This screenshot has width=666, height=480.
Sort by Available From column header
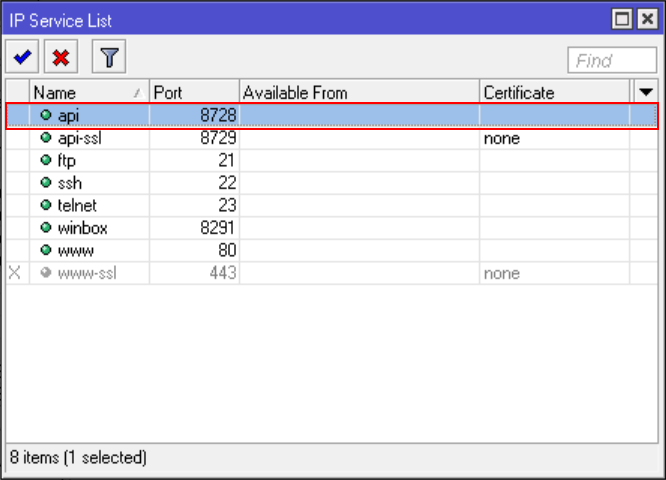359,92
